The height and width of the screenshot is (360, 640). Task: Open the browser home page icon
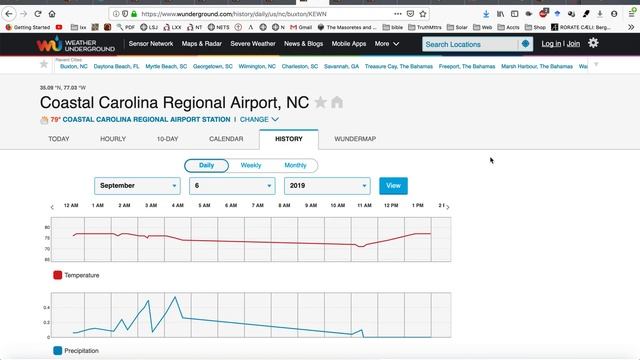[52, 14]
